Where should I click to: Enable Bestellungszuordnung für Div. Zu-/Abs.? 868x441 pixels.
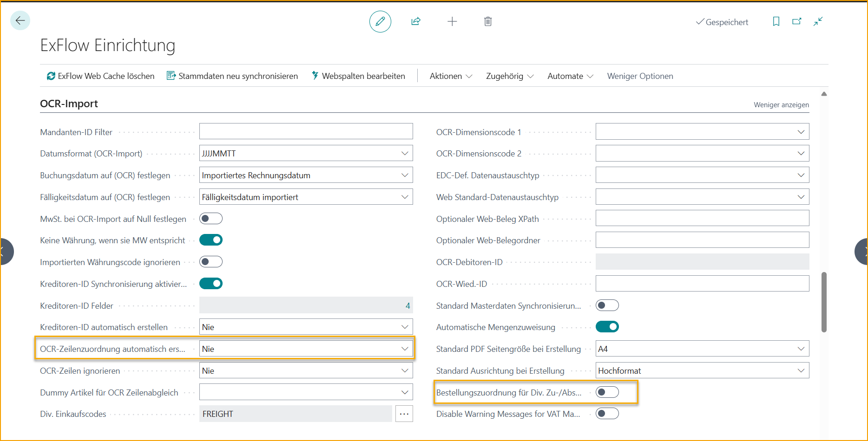[x=607, y=392]
